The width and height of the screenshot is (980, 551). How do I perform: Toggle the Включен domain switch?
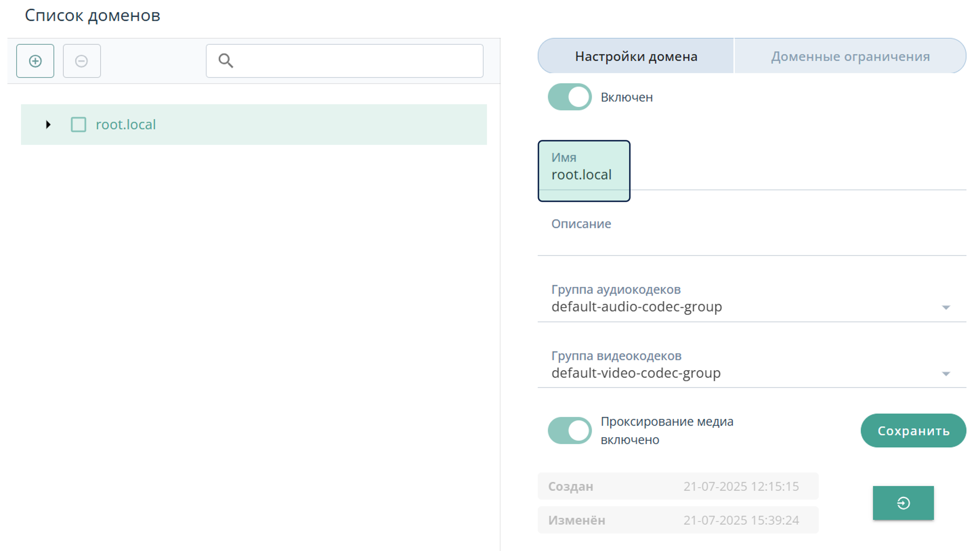coord(569,97)
